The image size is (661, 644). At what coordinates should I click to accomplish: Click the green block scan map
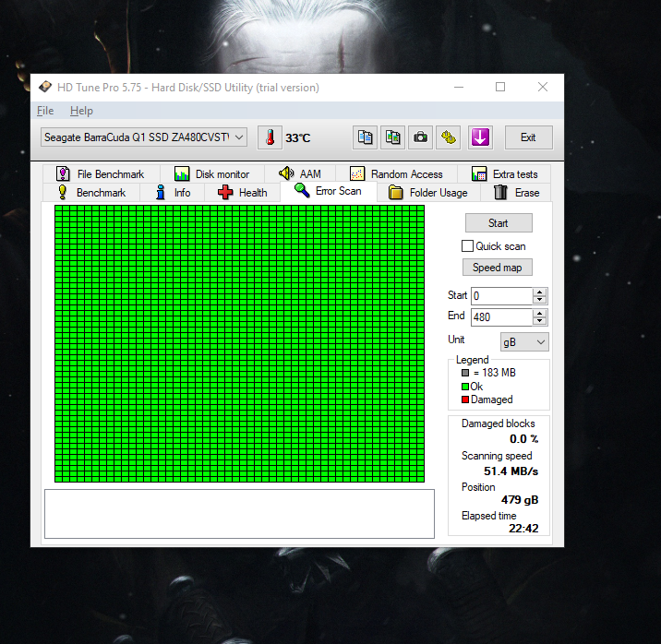click(239, 344)
